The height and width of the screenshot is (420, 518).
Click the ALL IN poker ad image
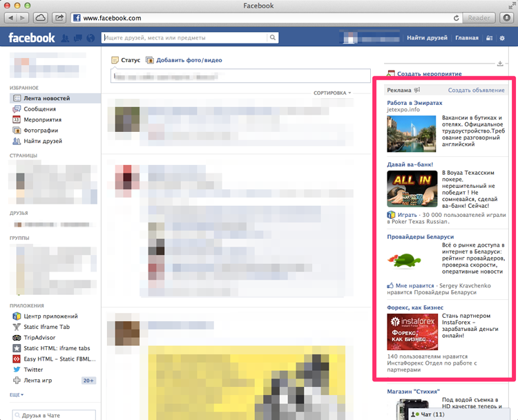pyautogui.click(x=412, y=189)
